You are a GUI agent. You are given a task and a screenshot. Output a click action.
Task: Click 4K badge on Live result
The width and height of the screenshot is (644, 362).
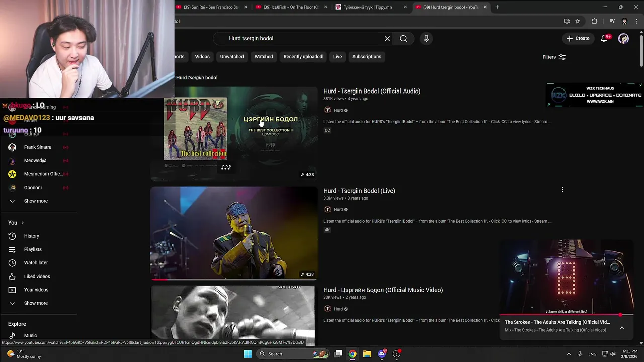pos(327,230)
